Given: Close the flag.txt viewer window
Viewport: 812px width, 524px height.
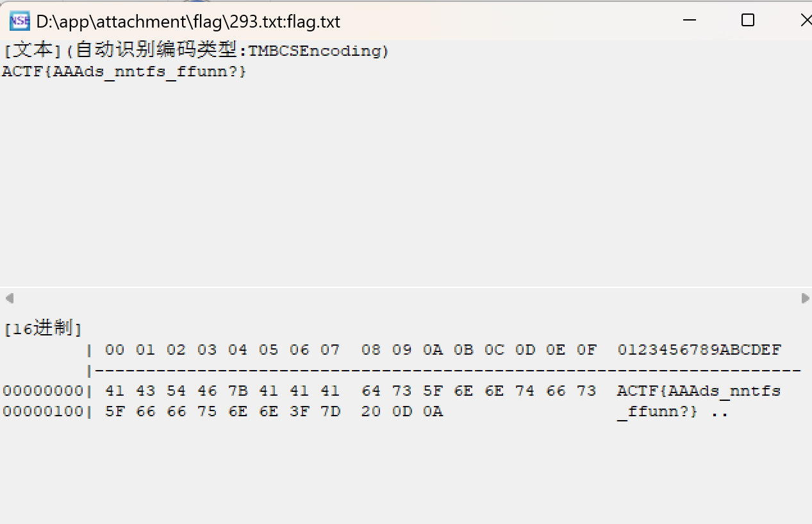Looking at the screenshot, I should [x=805, y=21].
